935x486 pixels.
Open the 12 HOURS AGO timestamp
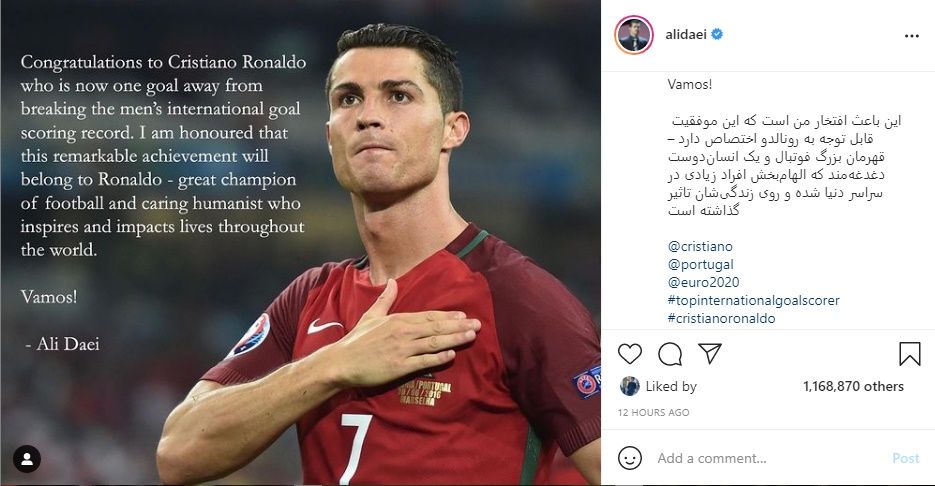(x=654, y=412)
